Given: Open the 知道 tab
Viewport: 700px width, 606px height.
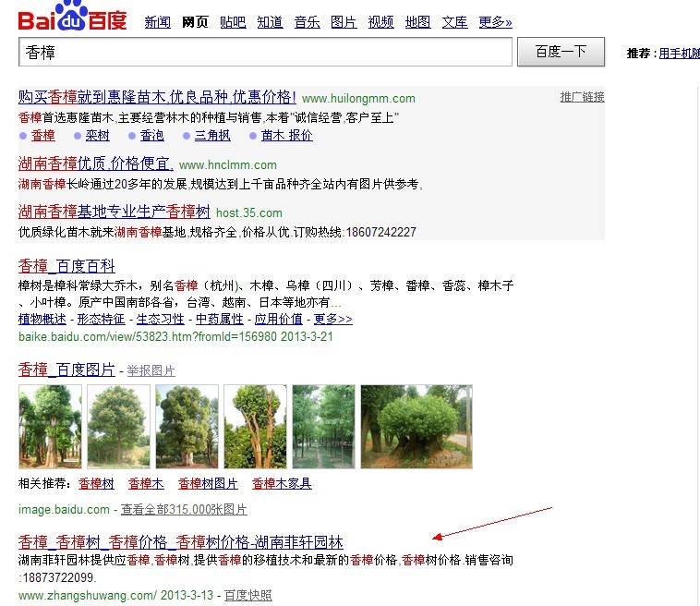Looking at the screenshot, I should point(270,22).
